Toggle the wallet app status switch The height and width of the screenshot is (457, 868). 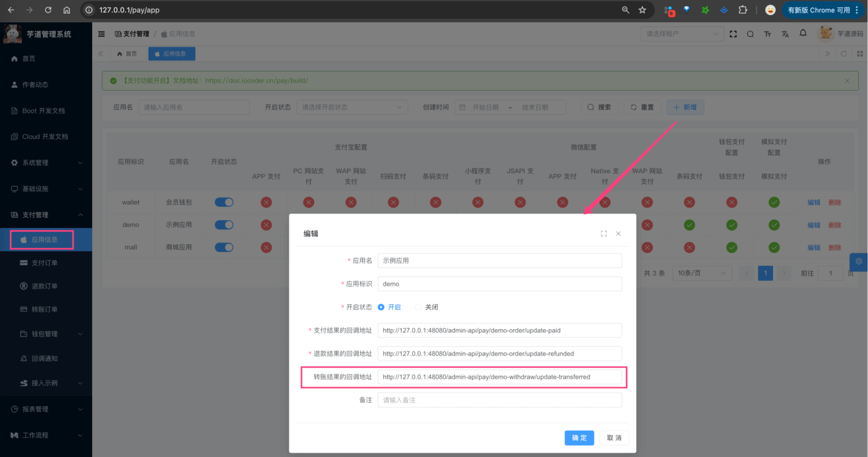point(224,202)
